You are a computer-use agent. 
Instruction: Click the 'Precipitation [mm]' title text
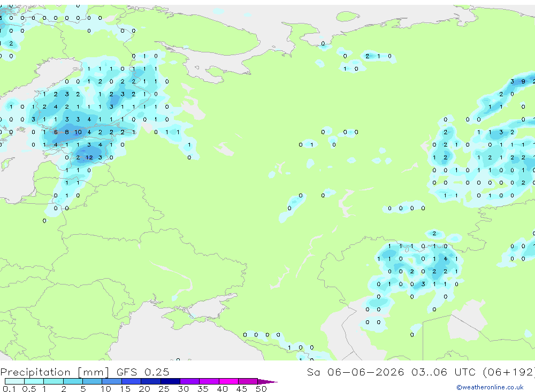tap(55, 372)
